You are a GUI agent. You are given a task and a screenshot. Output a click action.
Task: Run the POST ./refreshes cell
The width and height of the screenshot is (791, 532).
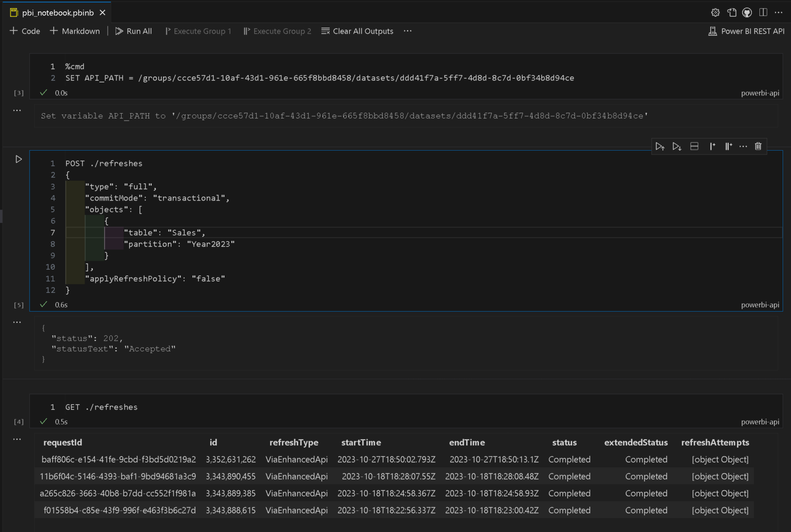pyautogui.click(x=18, y=159)
